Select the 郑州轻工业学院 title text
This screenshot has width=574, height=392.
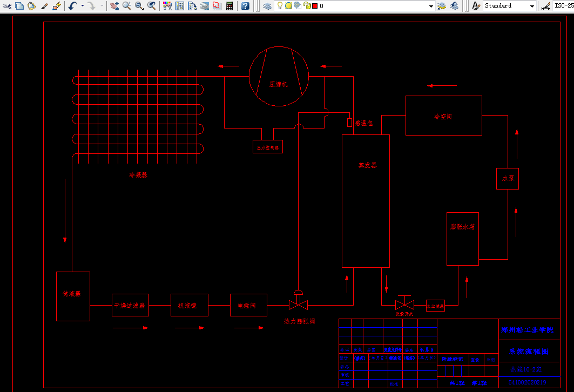(x=528, y=330)
